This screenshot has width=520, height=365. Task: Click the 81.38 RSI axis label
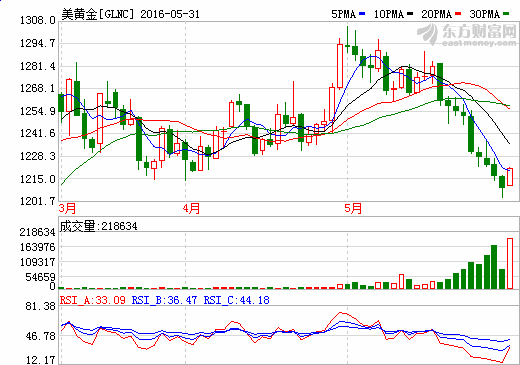(x=40, y=306)
